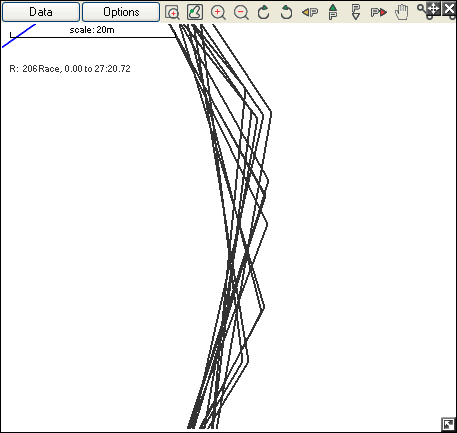Rotate the map clockwise

(264, 12)
